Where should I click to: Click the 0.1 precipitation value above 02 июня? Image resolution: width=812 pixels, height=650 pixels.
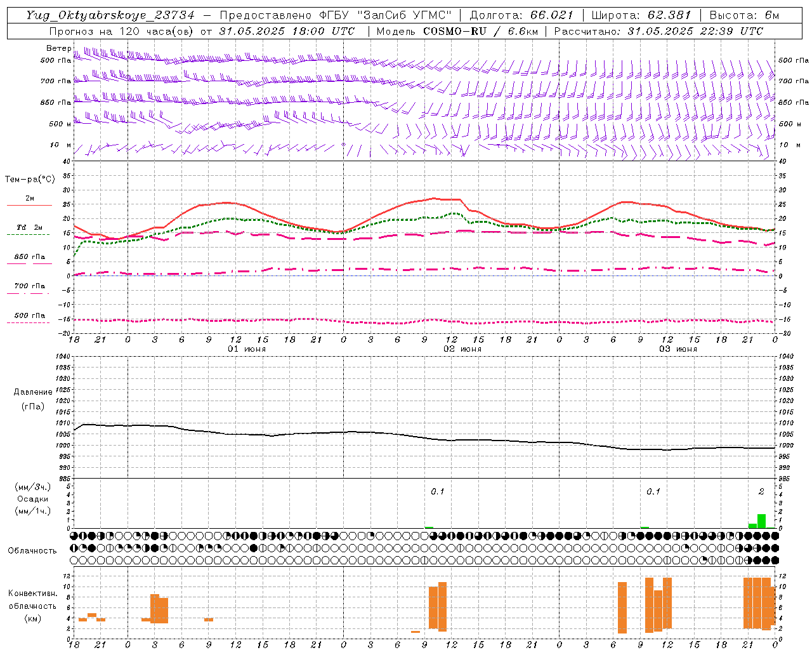(438, 492)
